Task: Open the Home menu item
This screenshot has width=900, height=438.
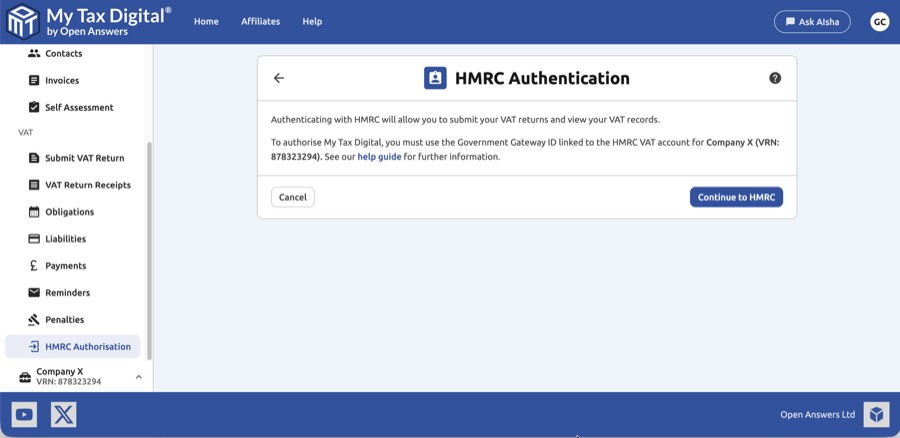Action: pos(206,21)
